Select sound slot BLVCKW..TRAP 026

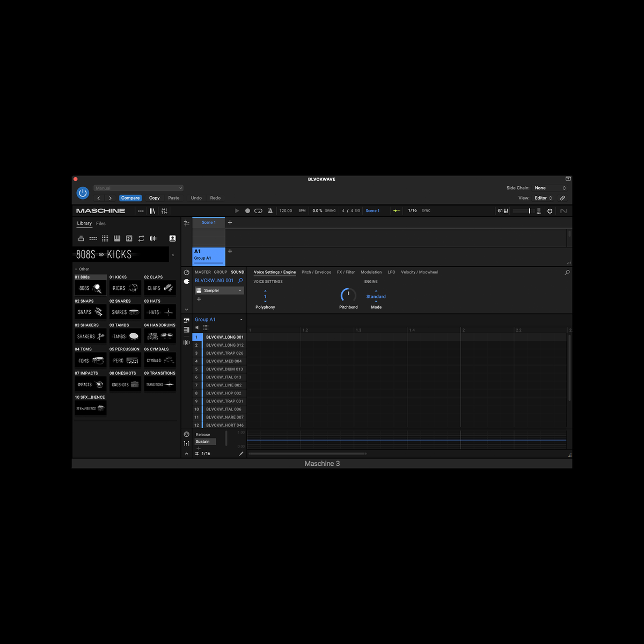[x=224, y=353]
